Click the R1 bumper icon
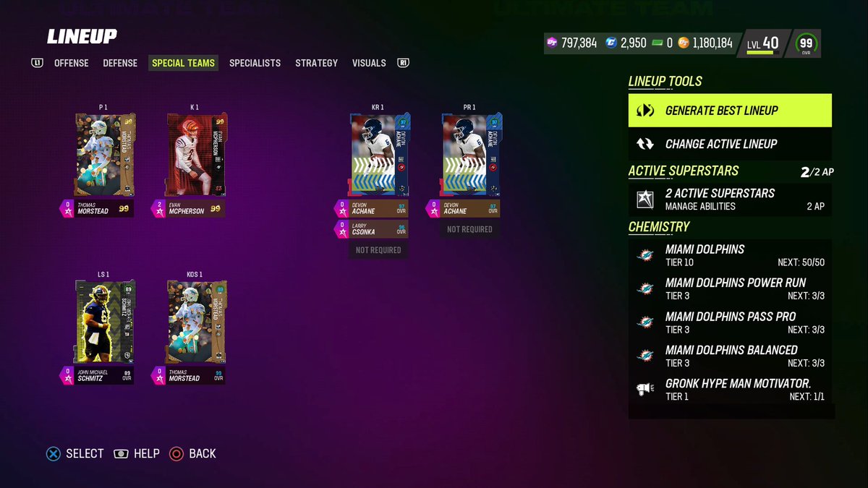The height and width of the screenshot is (488, 868). point(404,63)
